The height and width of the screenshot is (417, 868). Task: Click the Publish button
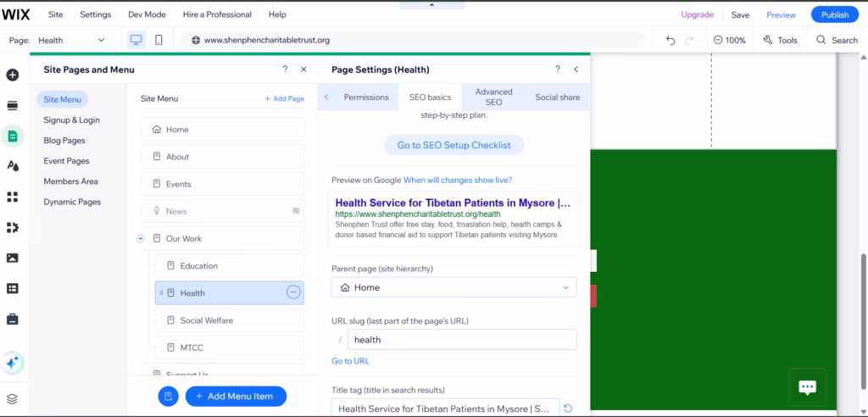tap(835, 15)
